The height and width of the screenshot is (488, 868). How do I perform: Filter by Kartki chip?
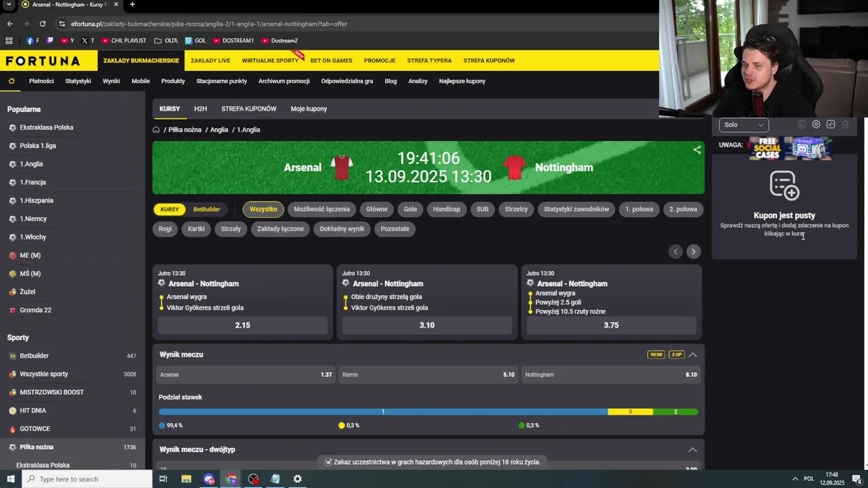(196, 229)
